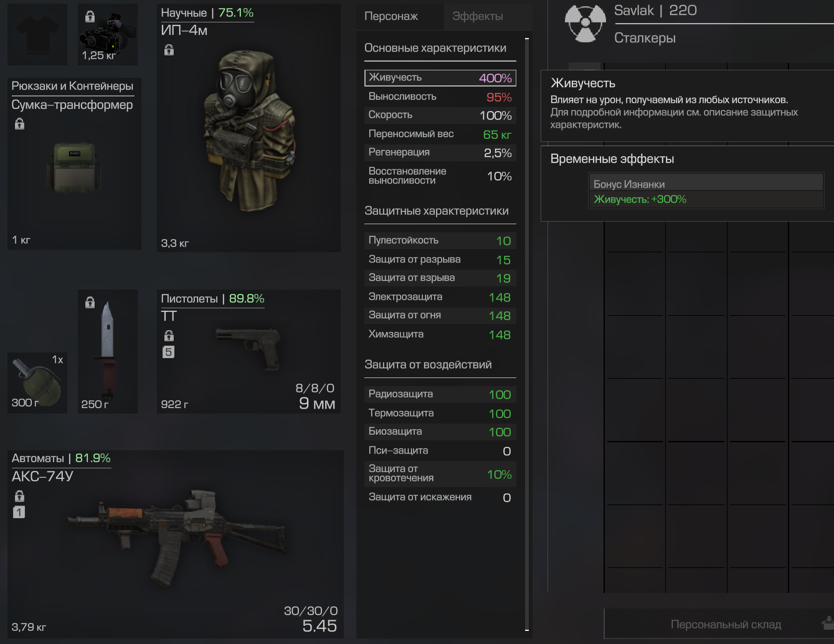Viewport: 834px width, 644px height.
Task: Click the night vision device slot
Action: tap(108, 34)
